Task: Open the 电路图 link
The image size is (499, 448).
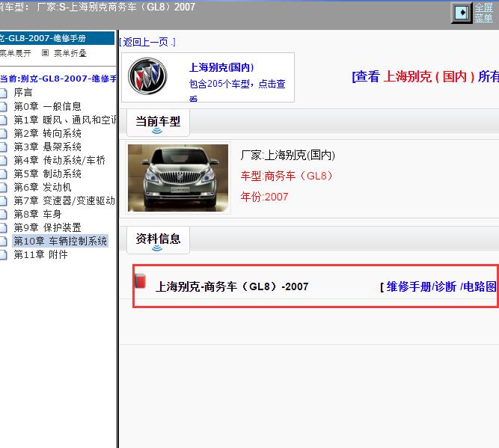Action: click(480, 286)
